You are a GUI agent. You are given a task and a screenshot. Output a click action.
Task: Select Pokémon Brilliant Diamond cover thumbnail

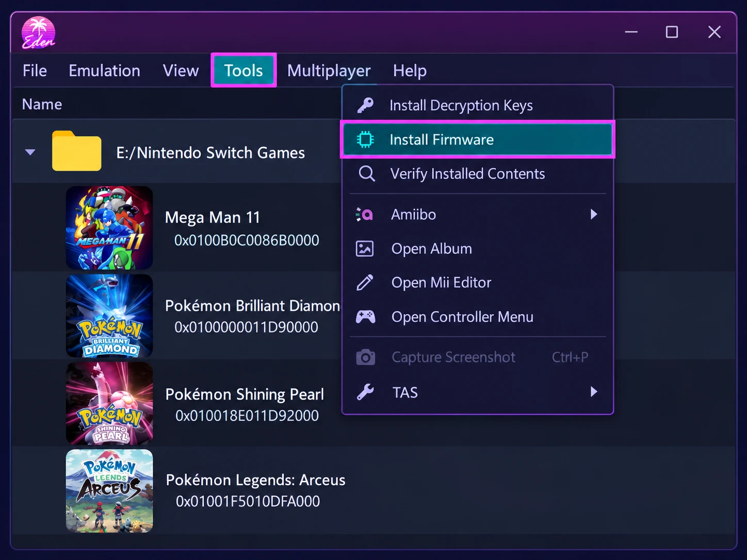pyautogui.click(x=109, y=316)
